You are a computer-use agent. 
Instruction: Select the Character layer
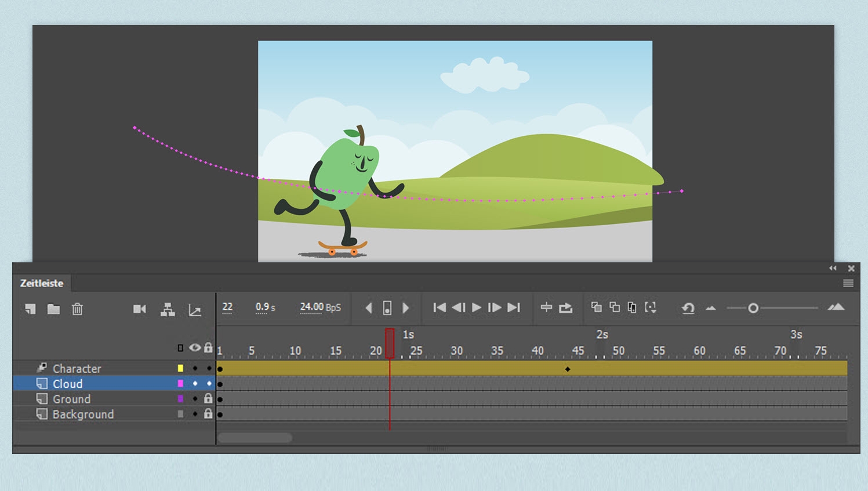click(77, 369)
